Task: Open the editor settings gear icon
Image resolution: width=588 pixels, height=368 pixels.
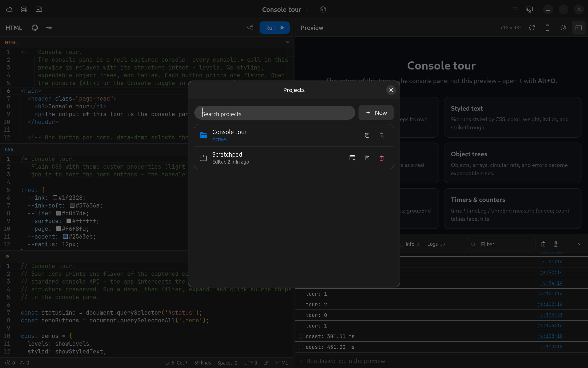Action: click(35, 28)
